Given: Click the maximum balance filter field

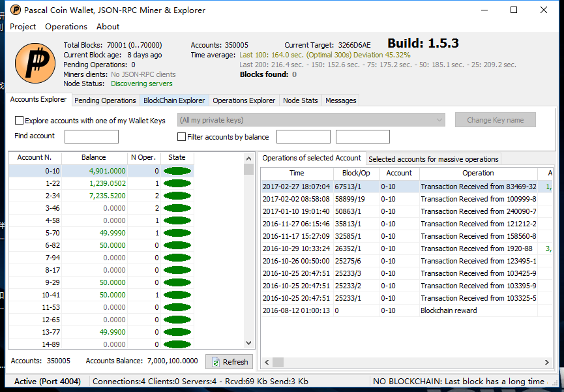Looking at the screenshot, I should point(363,137).
